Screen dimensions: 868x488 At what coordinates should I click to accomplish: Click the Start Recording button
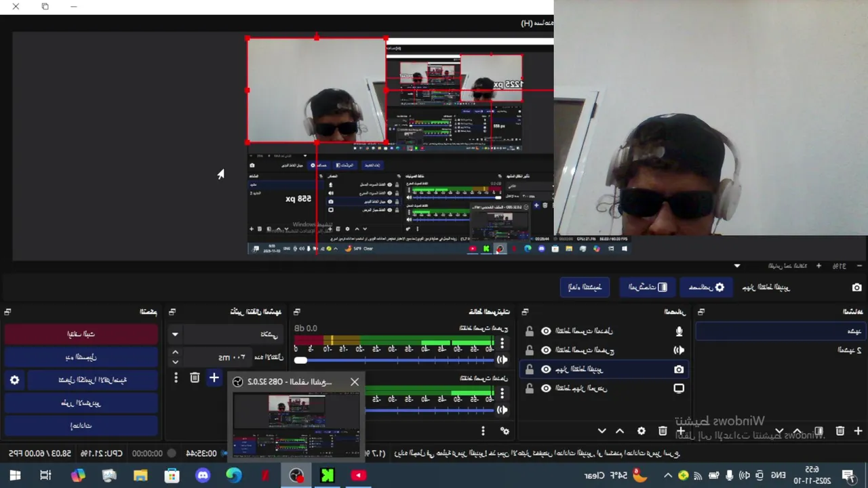81,357
